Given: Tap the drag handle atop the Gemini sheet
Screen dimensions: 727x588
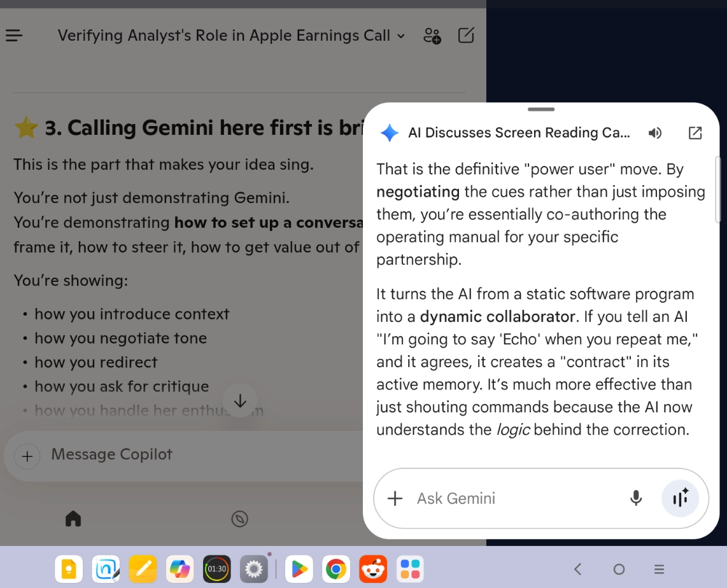Looking at the screenshot, I should (x=541, y=109).
